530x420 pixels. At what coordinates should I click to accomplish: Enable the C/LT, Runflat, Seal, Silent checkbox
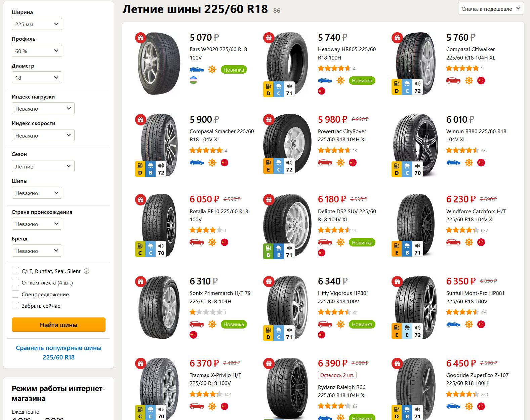[x=15, y=271]
